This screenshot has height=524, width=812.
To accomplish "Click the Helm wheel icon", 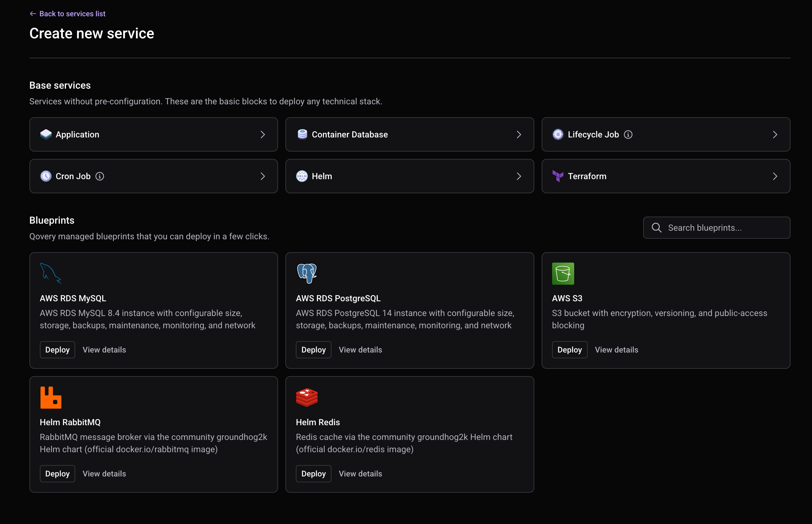I will [302, 176].
